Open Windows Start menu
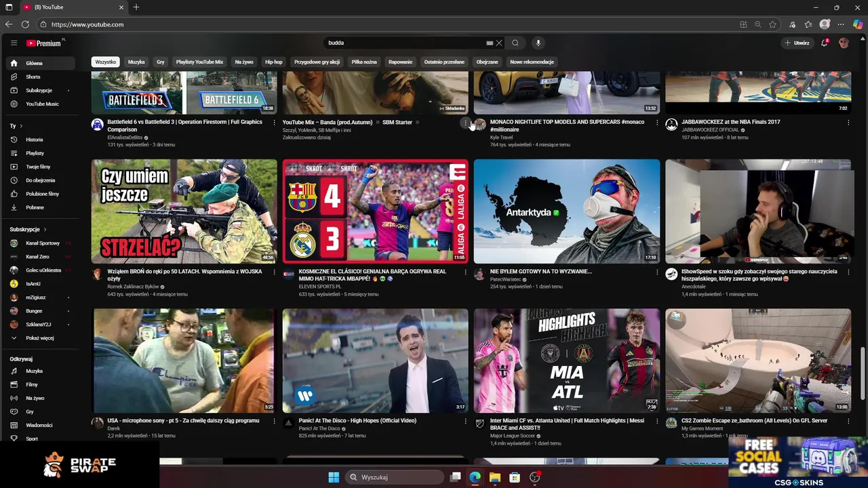The height and width of the screenshot is (488, 868). pyautogui.click(x=334, y=477)
